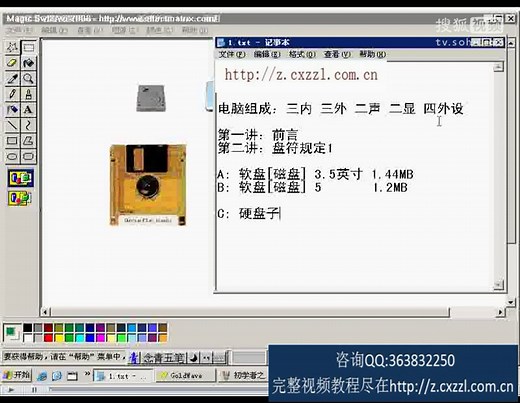The height and width of the screenshot is (403, 520).
Task: Open Notepad's 编辑(E) menu
Action: 267,54
